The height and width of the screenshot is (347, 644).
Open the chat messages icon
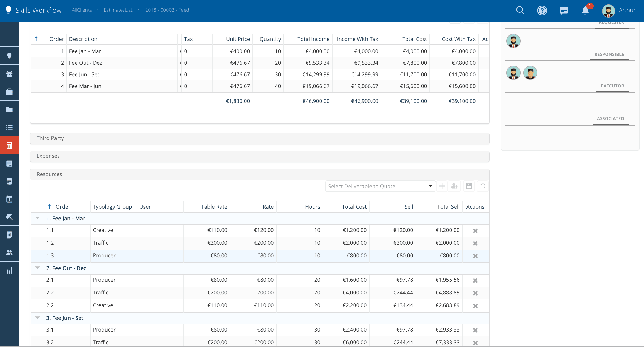(x=563, y=11)
